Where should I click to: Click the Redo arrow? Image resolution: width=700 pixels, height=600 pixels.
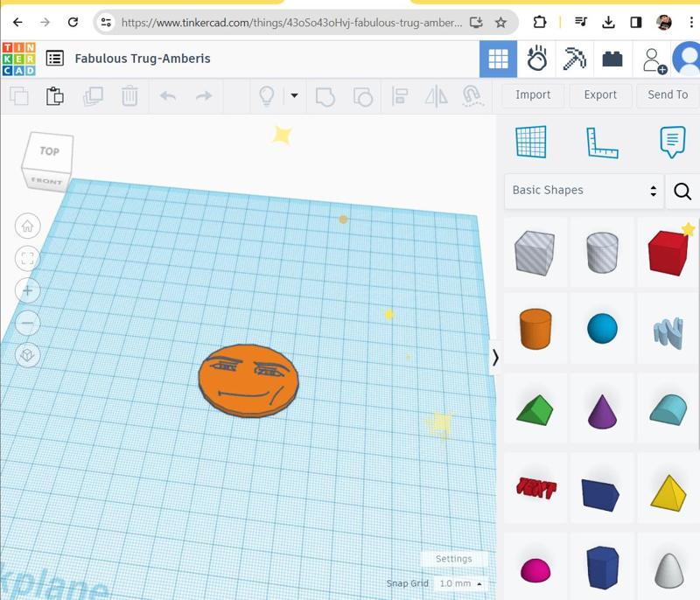[204, 95]
